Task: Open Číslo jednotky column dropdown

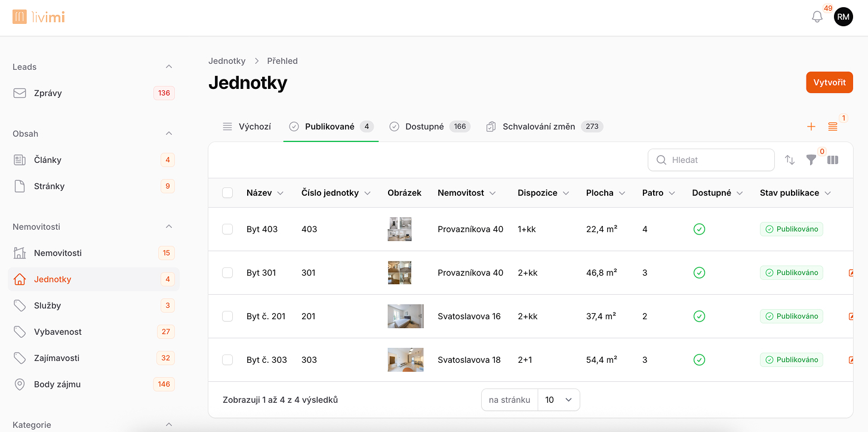Action: click(x=368, y=193)
